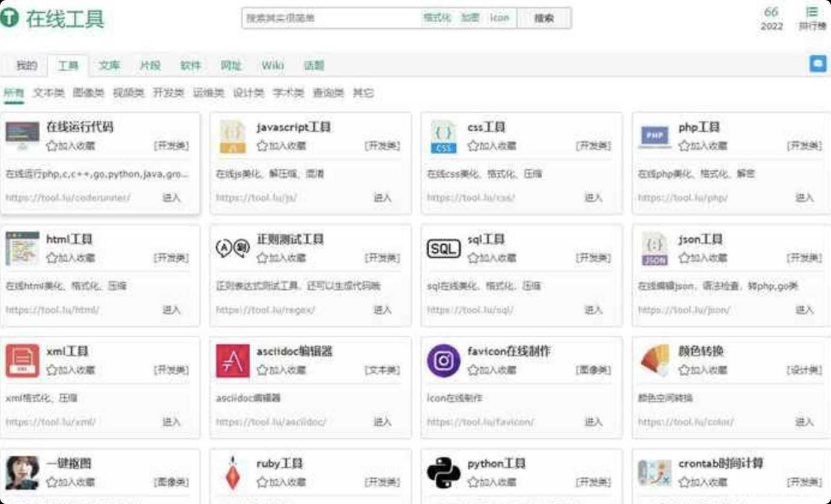Click the 颜色转换 color fan icon
831x504 pixels.
click(654, 361)
